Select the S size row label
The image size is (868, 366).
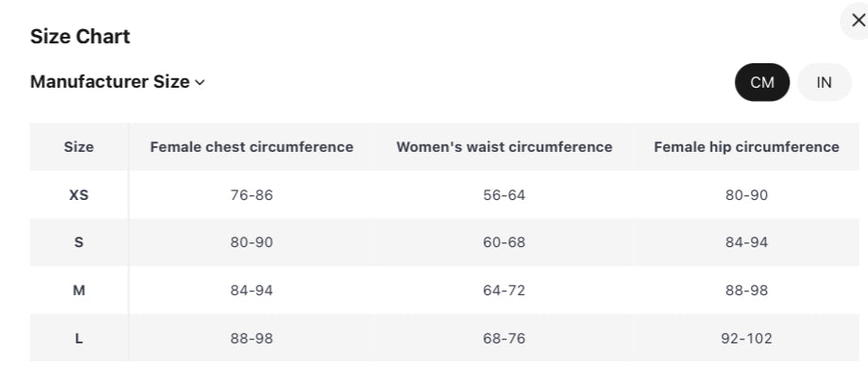78,242
